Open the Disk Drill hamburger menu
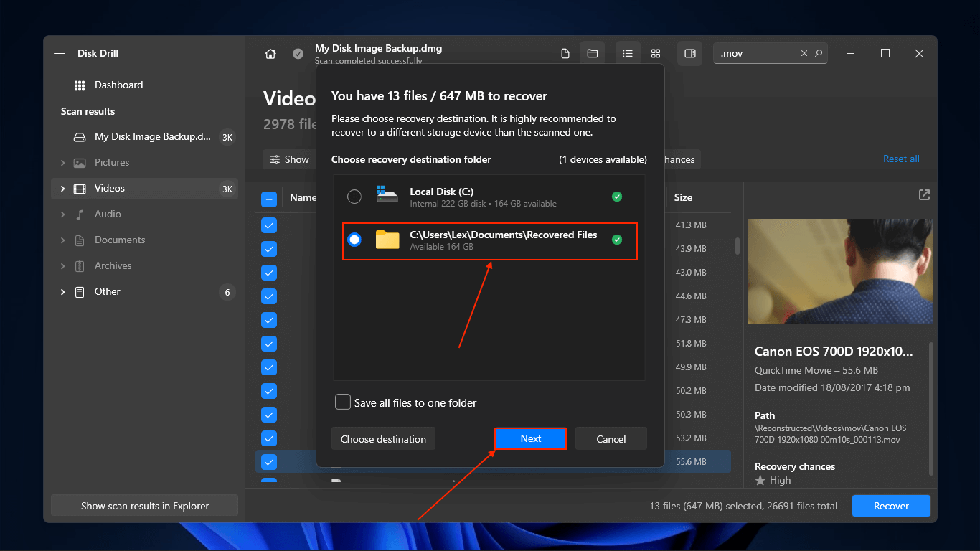 tap(60, 54)
